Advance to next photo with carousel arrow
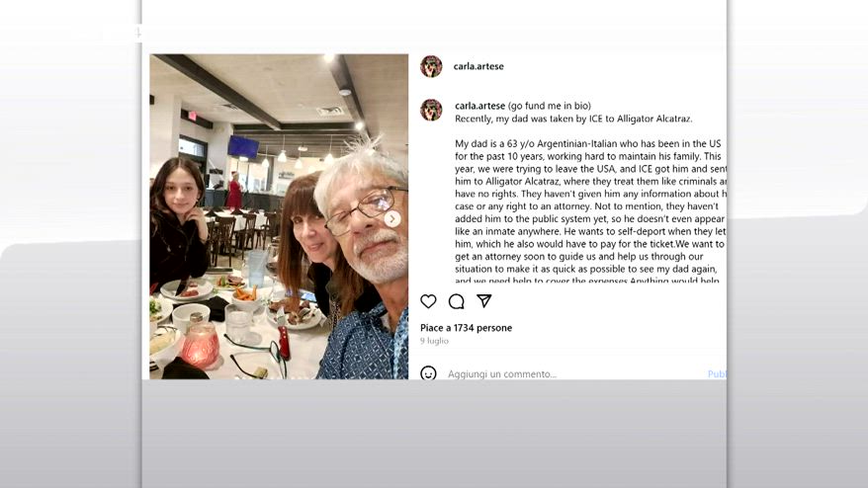The image size is (868, 488). click(x=392, y=219)
